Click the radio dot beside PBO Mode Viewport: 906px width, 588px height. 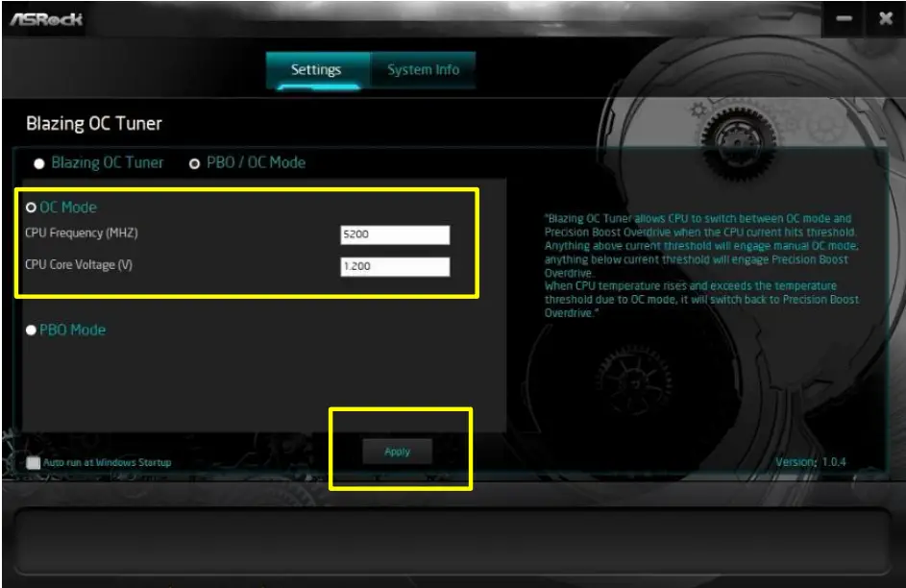pos(31,330)
